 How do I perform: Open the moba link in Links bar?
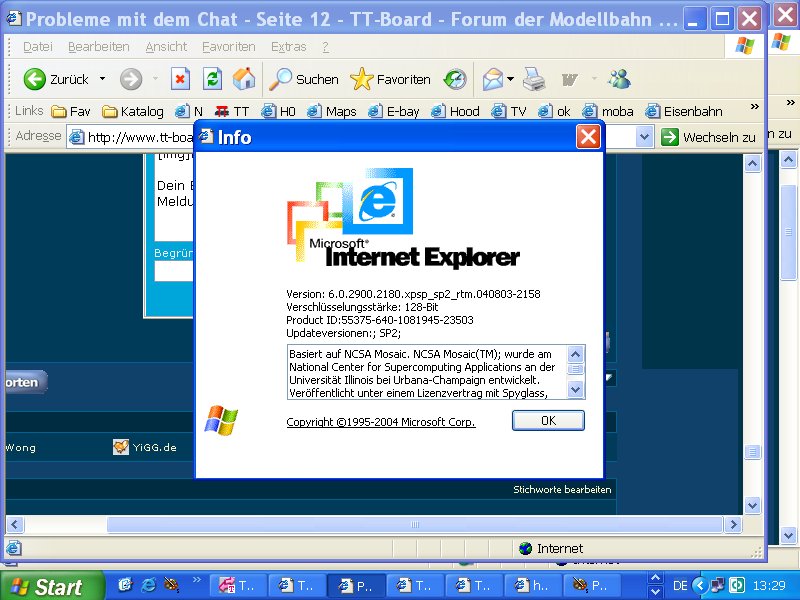[x=608, y=111]
